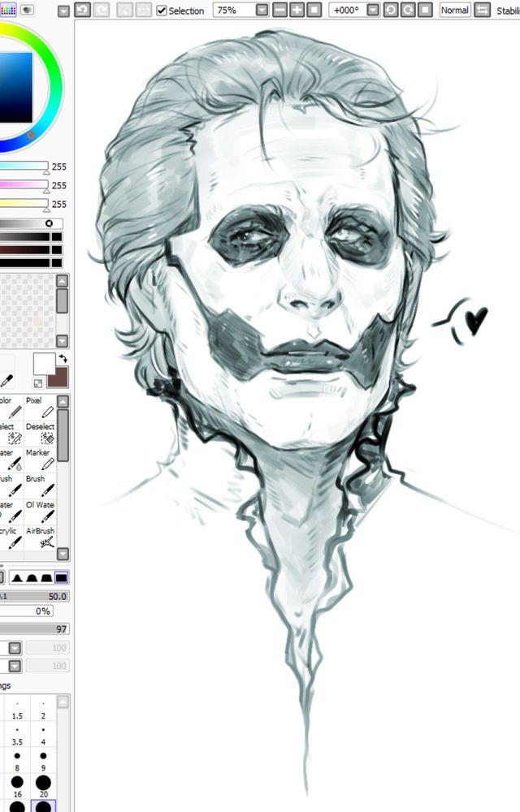Click the Normal mode button
Image resolution: width=520 pixels, height=812 pixels.
point(455,10)
